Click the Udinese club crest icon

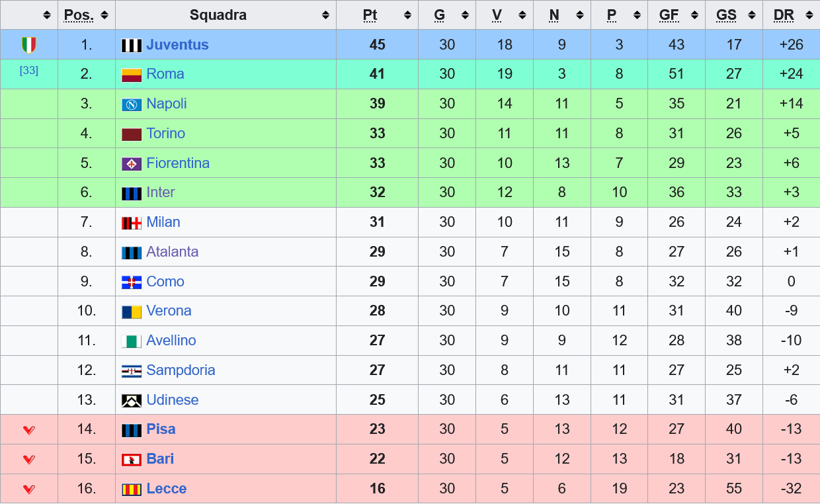[x=132, y=401]
